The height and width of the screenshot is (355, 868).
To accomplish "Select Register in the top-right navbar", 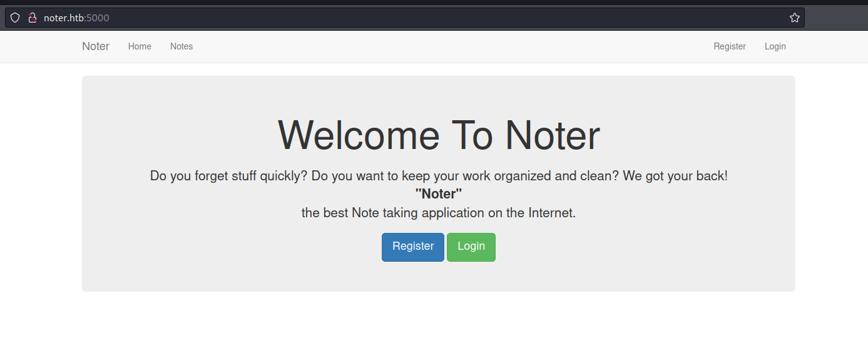I will click(730, 46).
